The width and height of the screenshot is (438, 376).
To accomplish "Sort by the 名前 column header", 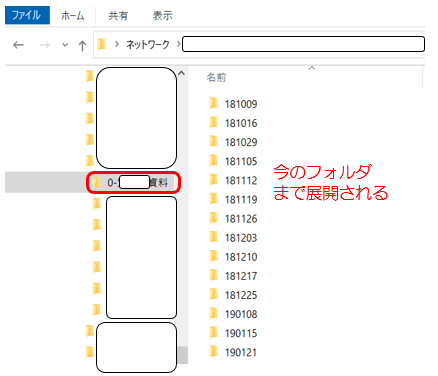I will [216, 77].
